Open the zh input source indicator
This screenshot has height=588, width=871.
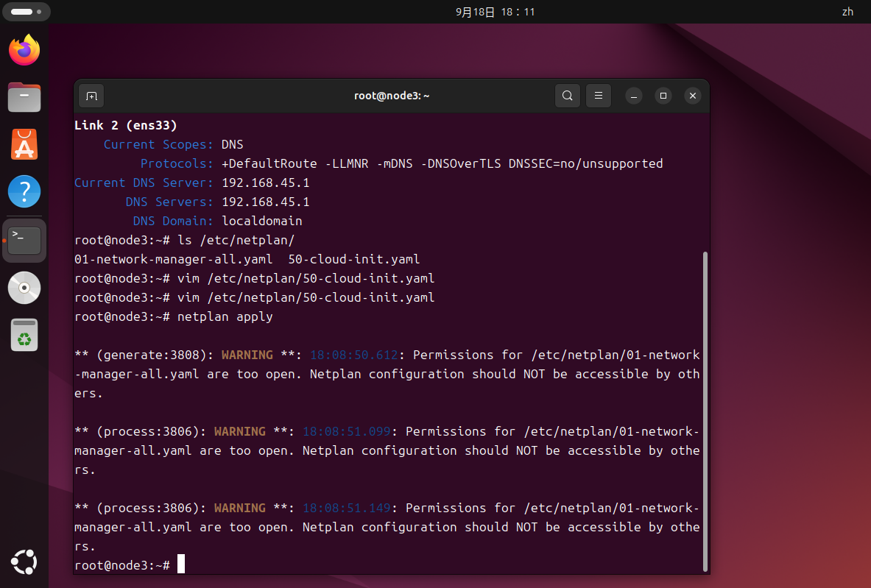tap(847, 12)
